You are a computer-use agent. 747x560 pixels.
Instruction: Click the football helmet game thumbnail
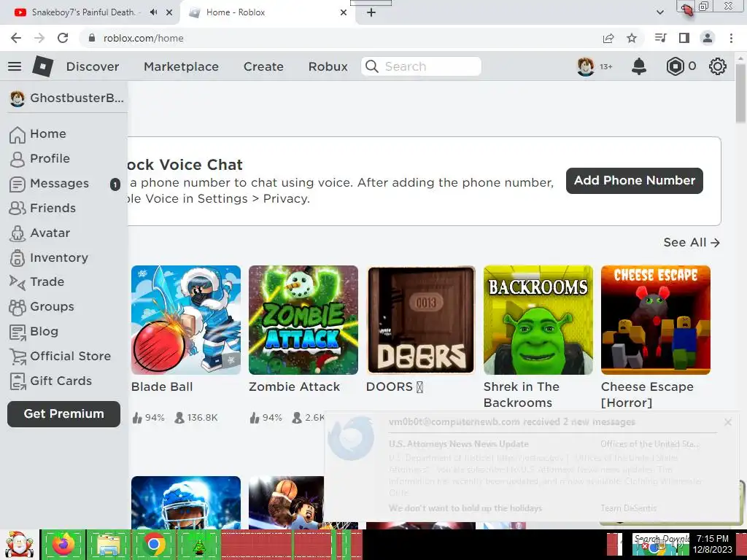click(x=186, y=502)
